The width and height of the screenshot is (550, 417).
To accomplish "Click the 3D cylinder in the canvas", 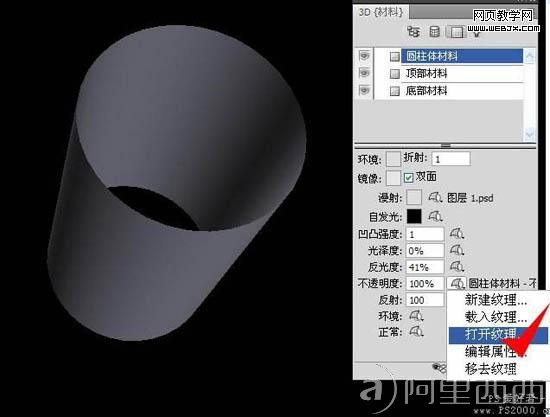I will [x=177, y=182].
